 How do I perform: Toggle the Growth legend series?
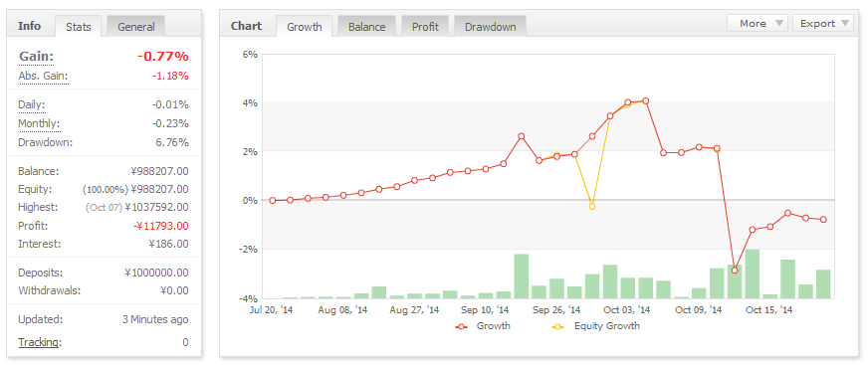tap(483, 326)
